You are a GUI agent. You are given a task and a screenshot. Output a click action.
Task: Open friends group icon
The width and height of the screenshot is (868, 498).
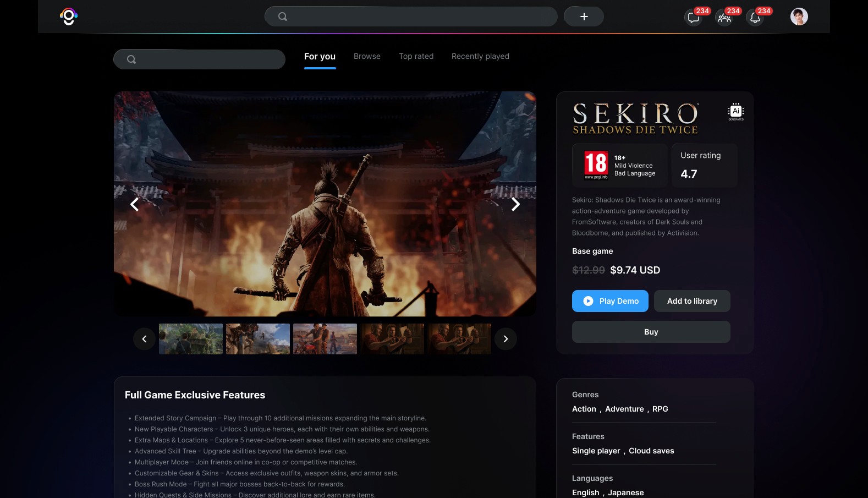coord(724,18)
